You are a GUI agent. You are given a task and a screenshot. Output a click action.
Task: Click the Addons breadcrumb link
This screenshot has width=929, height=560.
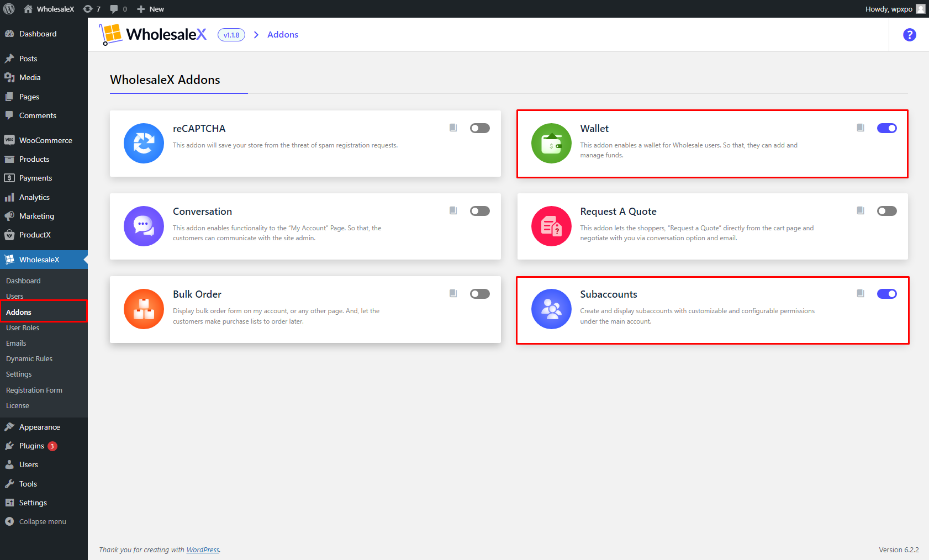point(283,34)
